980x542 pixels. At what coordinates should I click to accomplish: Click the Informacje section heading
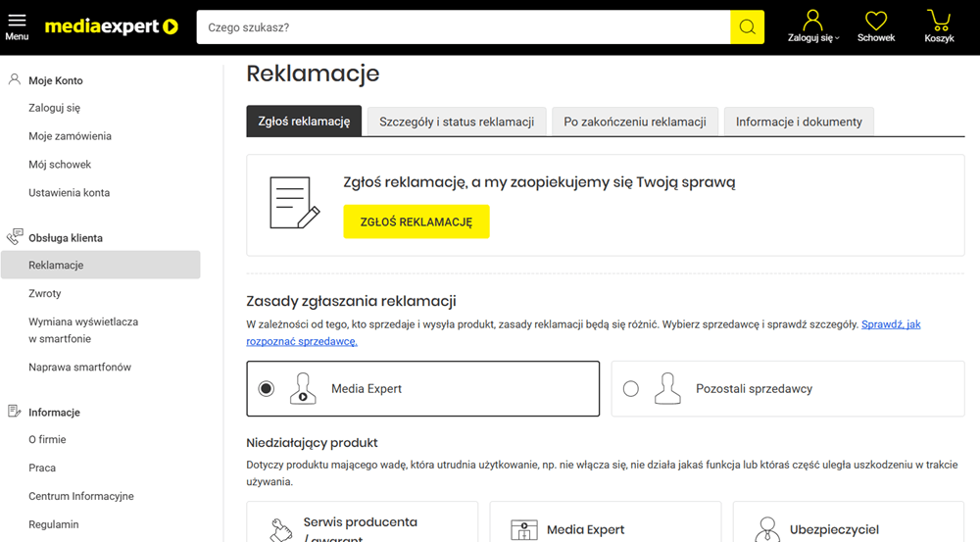coord(54,413)
